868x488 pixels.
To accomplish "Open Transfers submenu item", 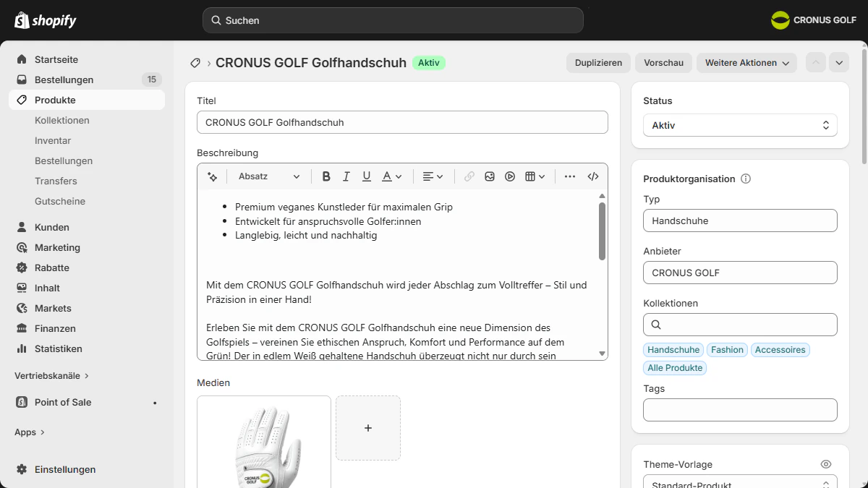I will tap(56, 181).
